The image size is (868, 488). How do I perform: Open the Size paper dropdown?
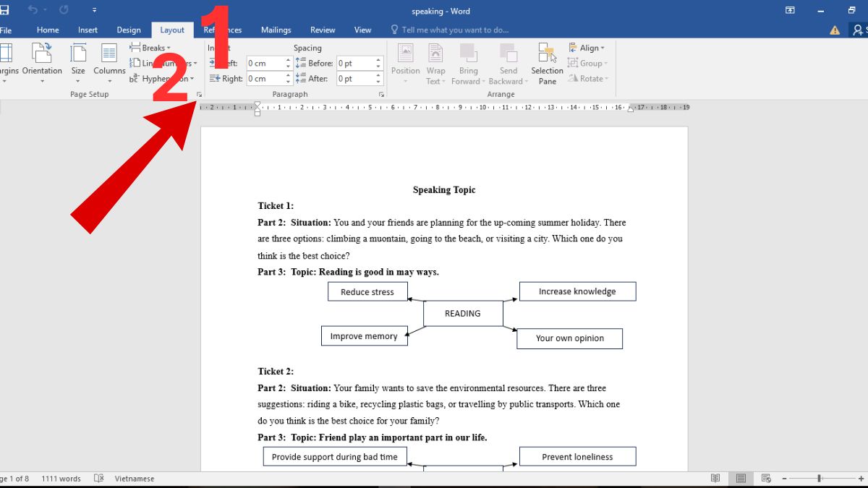tap(78, 64)
